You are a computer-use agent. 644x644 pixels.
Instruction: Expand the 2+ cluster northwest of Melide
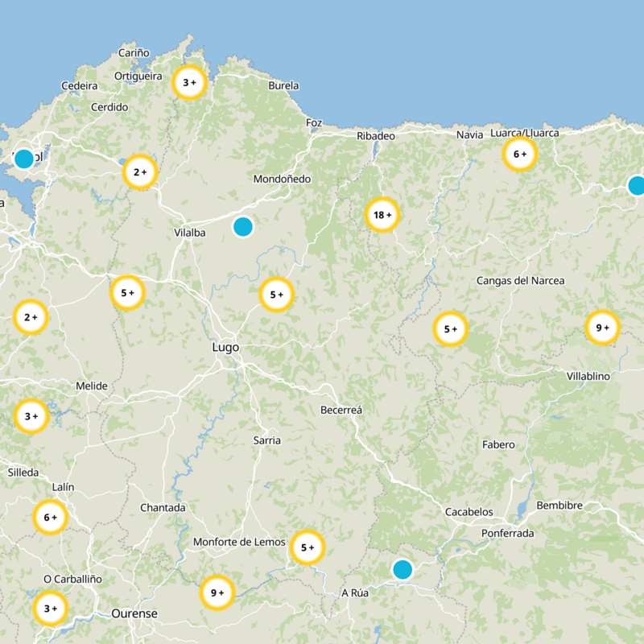(31, 317)
